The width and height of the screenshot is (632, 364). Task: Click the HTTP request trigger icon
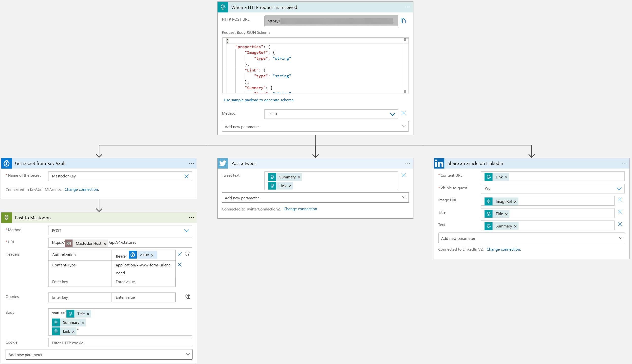pyautogui.click(x=223, y=7)
